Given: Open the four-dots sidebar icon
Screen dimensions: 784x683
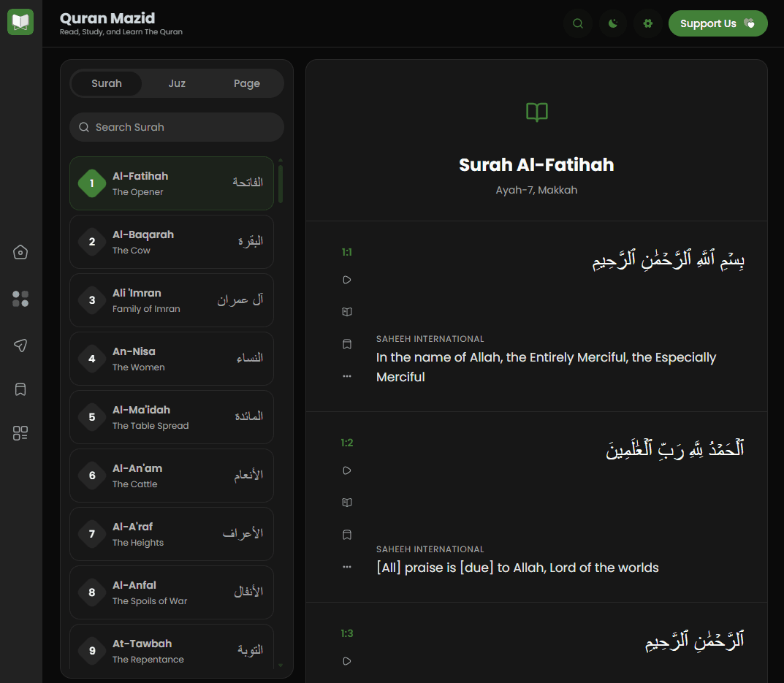Looking at the screenshot, I should [x=20, y=299].
